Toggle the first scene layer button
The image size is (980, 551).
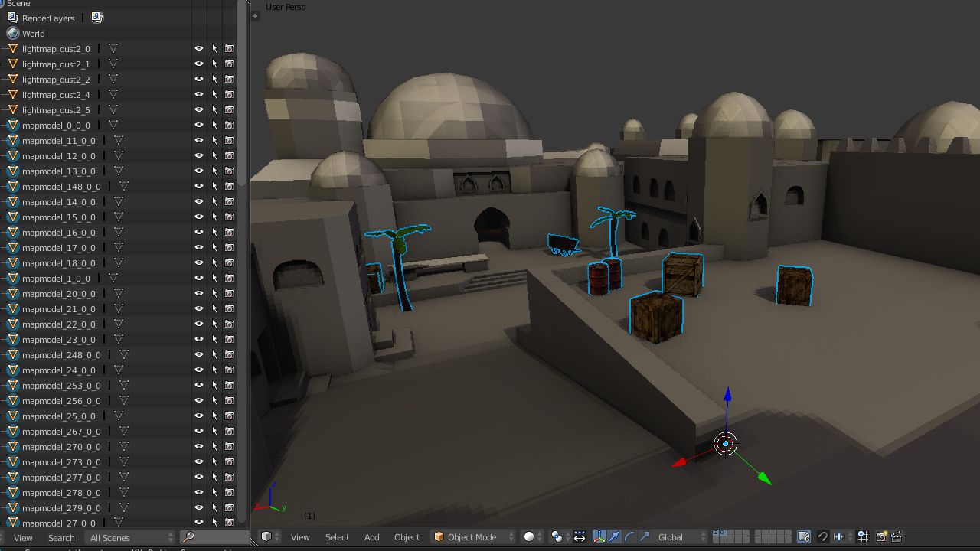716,533
